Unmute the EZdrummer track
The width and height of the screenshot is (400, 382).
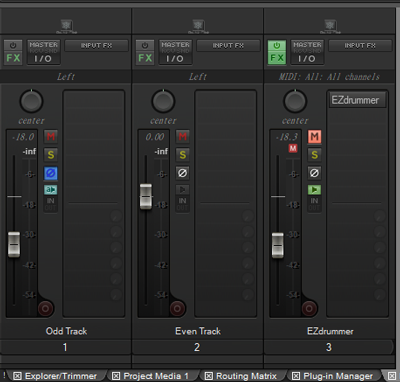coord(314,136)
